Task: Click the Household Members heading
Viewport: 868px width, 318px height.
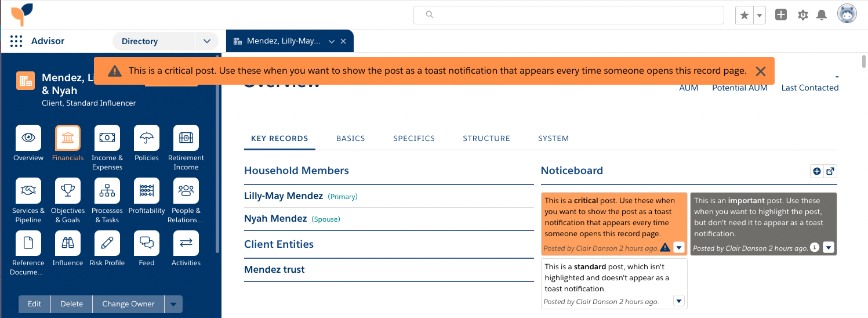Action: [296, 171]
